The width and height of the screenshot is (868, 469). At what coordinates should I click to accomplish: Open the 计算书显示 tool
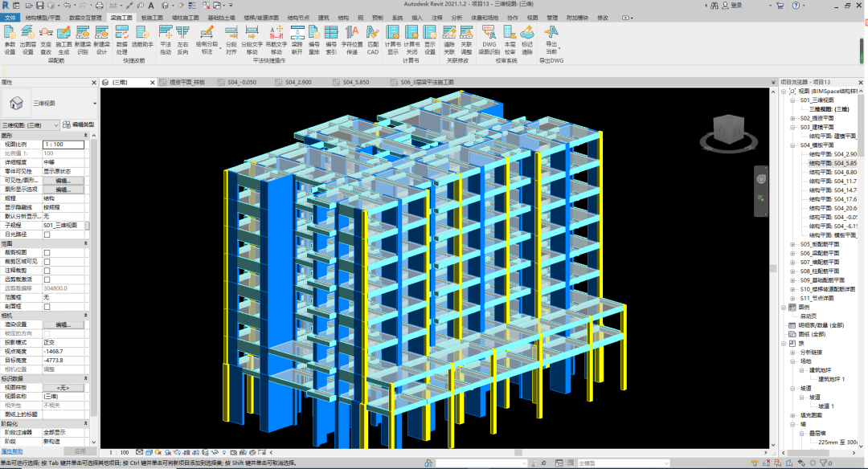pos(392,39)
